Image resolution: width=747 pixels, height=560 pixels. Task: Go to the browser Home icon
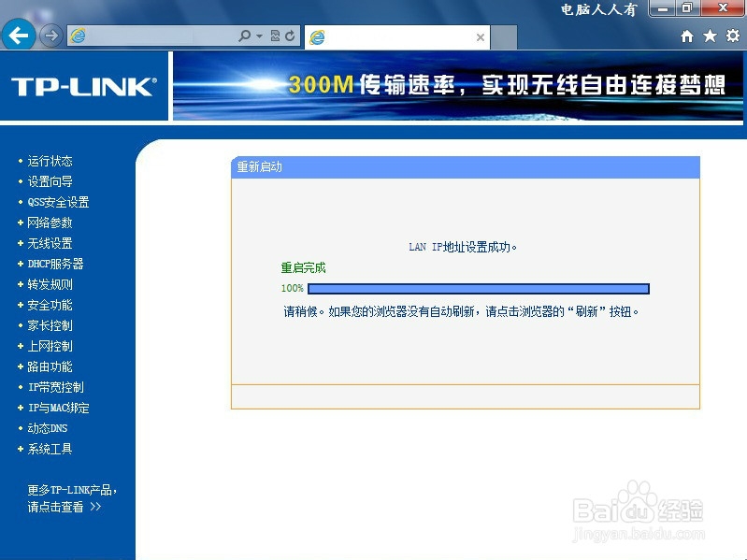coord(687,36)
